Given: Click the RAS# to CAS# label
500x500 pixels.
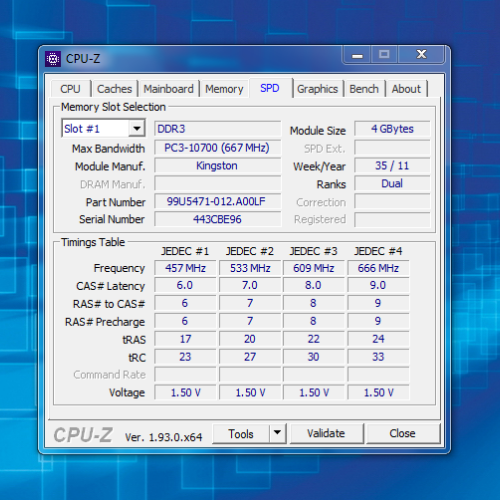Looking at the screenshot, I should (109, 304).
